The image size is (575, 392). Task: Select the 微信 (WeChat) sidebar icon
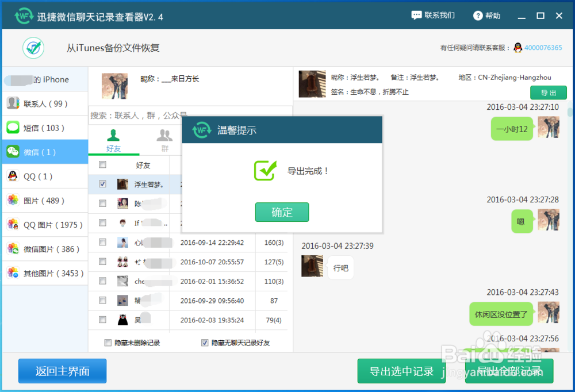[13, 152]
